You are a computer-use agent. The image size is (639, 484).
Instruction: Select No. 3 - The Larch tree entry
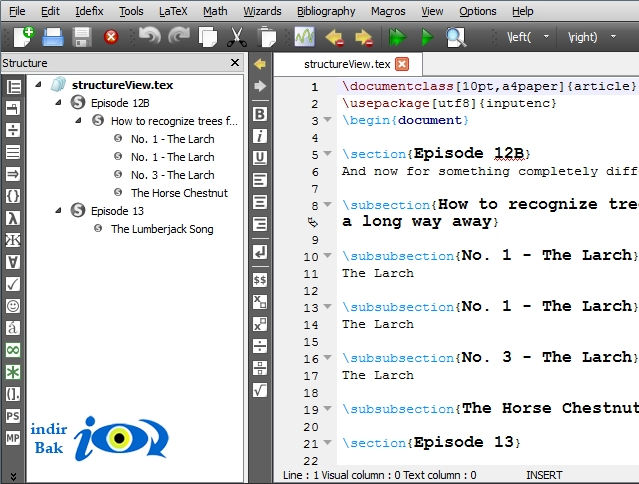point(172,175)
